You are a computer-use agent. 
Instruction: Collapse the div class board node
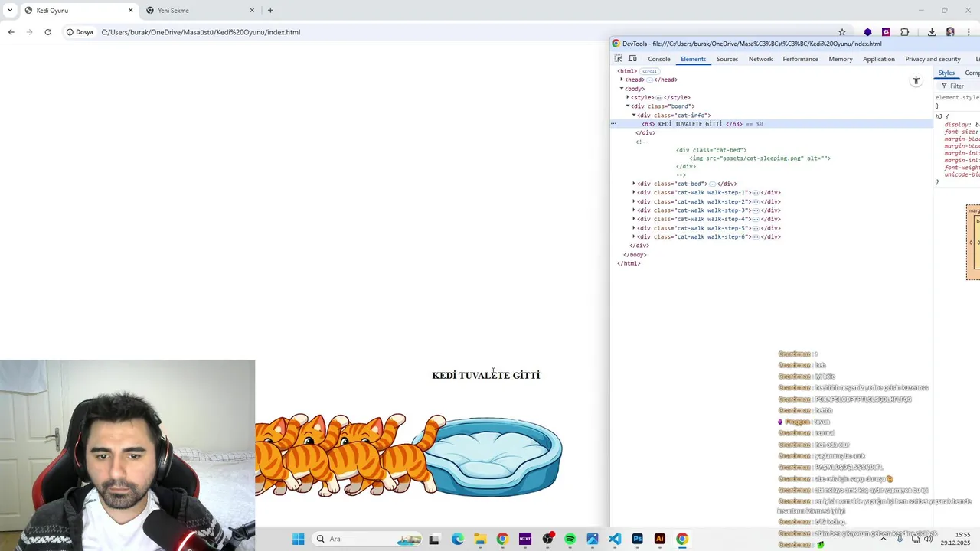(628, 106)
